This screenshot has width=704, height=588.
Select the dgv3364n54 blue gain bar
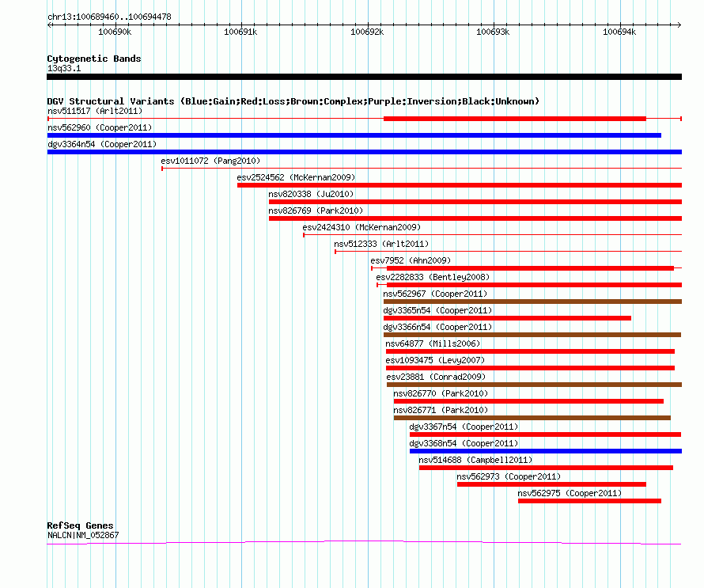[x=365, y=152]
